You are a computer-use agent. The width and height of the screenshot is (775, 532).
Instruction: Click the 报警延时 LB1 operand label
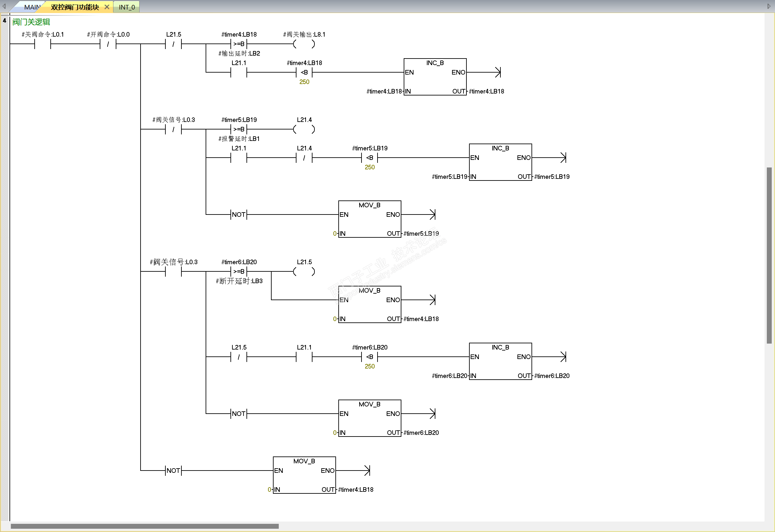239,139
